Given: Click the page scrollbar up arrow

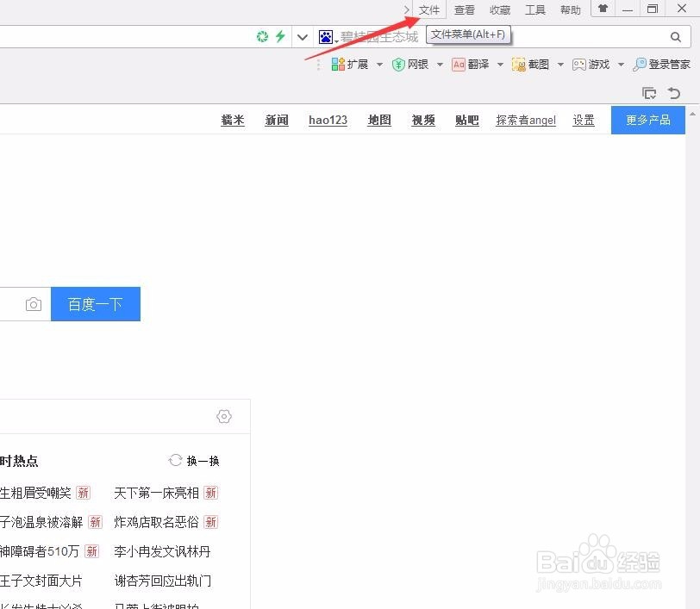Looking at the screenshot, I should [692, 115].
